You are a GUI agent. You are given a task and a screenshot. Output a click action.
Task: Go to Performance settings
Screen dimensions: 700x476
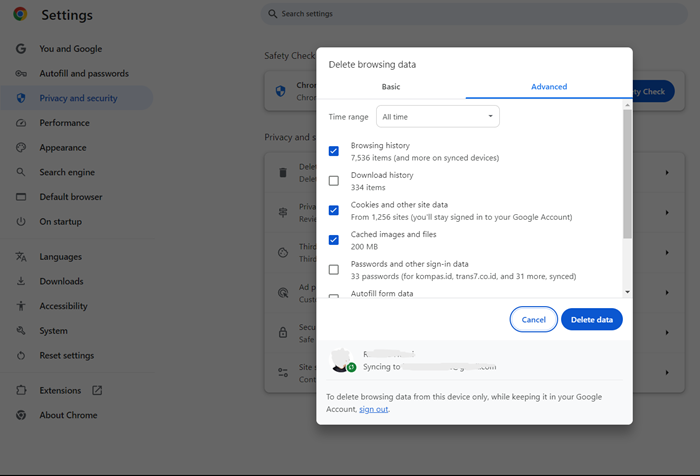tap(64, 123)
